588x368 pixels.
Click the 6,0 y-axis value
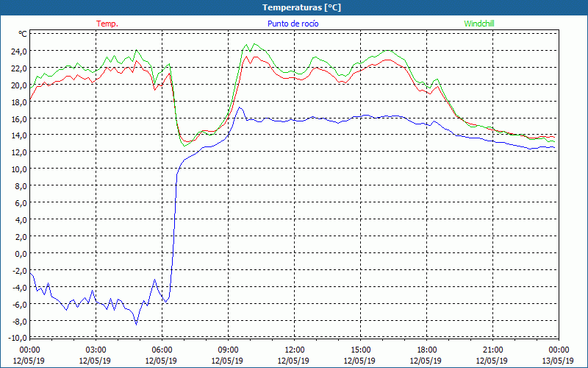coord(21,203)
